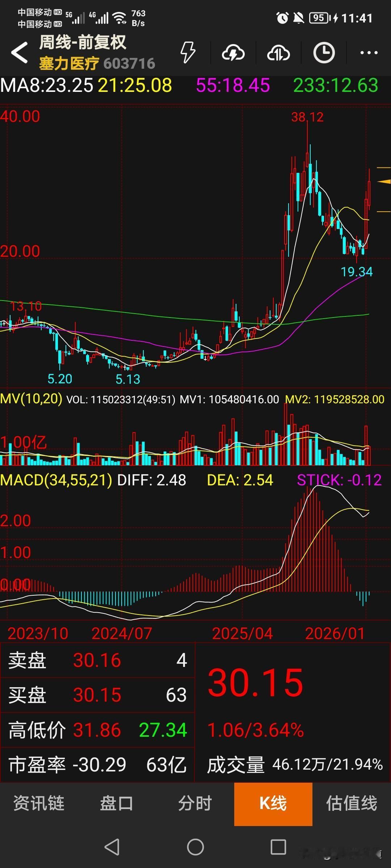Tap the Android back navigation button
The height and width of the screenshot is (868, 391).
tap(112, 847)
